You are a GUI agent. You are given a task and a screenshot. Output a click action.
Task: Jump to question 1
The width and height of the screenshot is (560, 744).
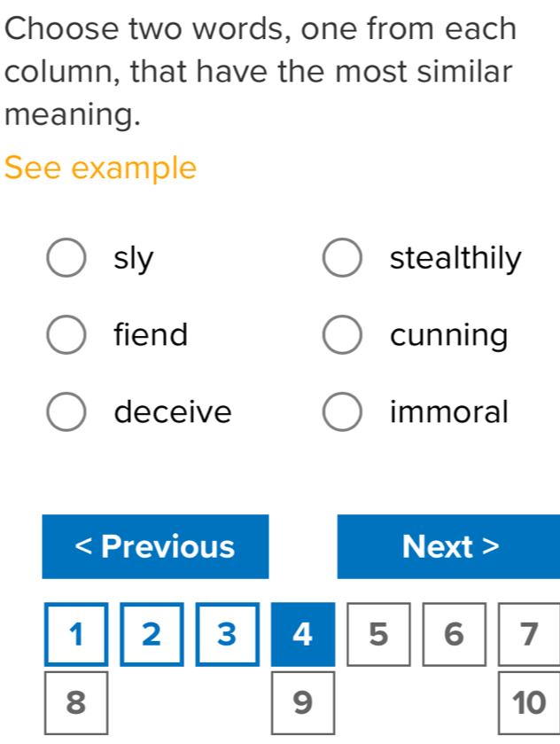(76, 634)
